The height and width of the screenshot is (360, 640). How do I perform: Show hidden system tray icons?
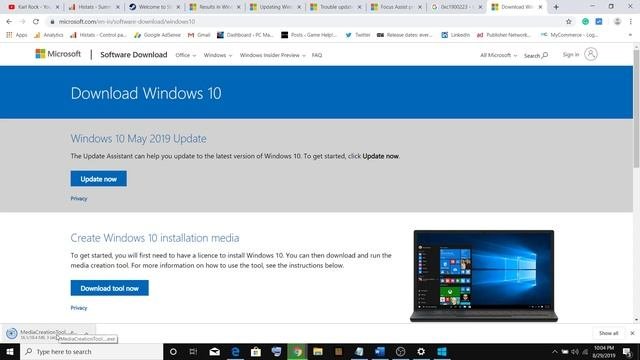[x=554, y=351]
